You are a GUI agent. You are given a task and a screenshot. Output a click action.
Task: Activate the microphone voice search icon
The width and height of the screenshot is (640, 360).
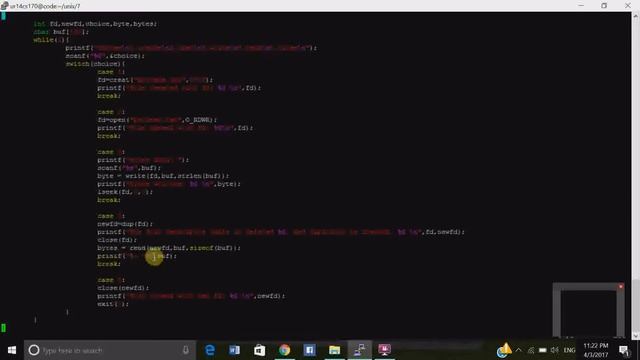(186, 350)
